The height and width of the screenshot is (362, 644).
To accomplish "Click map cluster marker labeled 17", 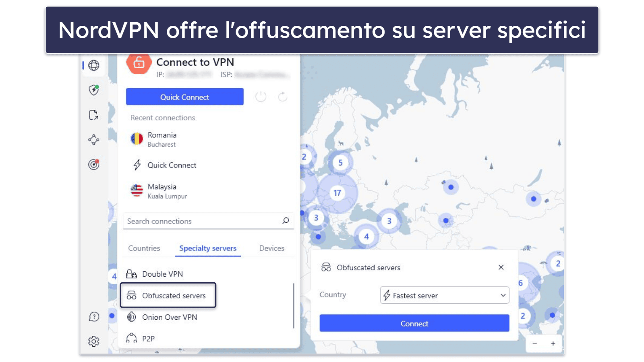I will 337,193.
